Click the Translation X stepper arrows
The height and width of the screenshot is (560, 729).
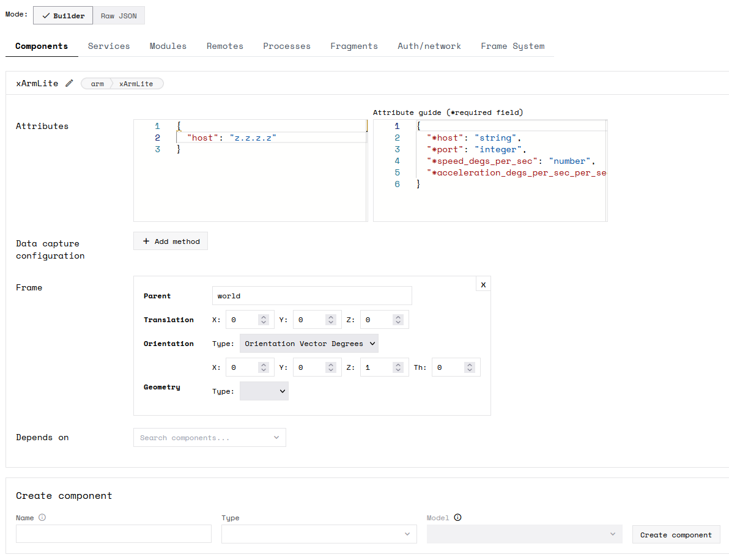point(264,320)
